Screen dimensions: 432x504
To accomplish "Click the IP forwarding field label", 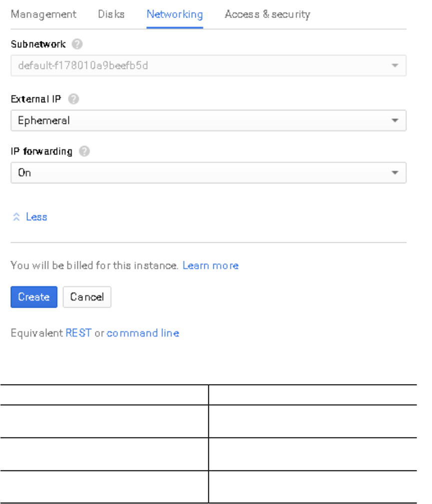I will point(41,151).
